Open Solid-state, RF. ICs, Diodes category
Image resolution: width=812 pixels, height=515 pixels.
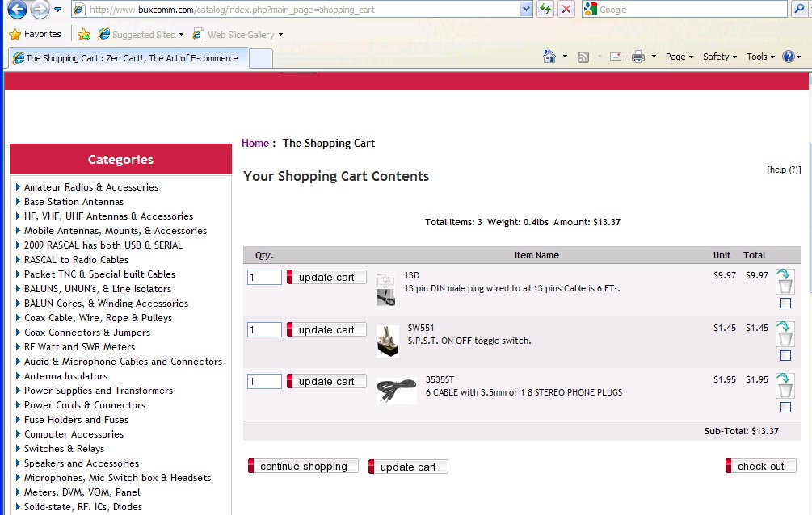(x=83, y=507)
